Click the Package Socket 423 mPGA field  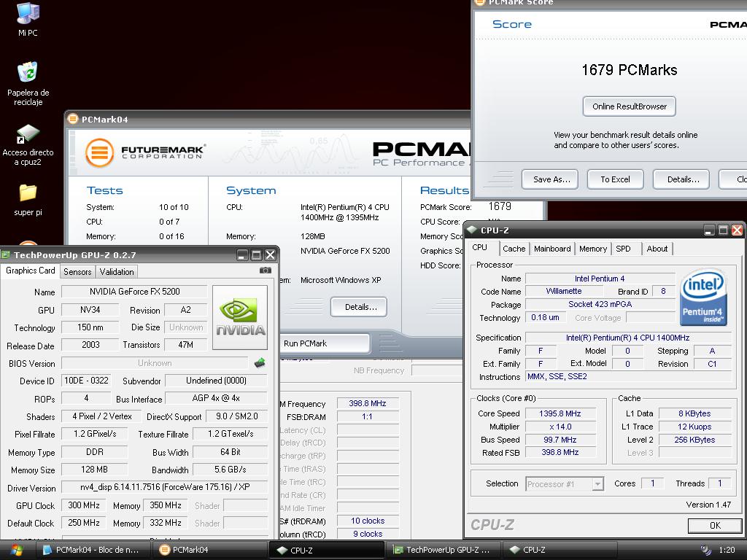[600, 304]
